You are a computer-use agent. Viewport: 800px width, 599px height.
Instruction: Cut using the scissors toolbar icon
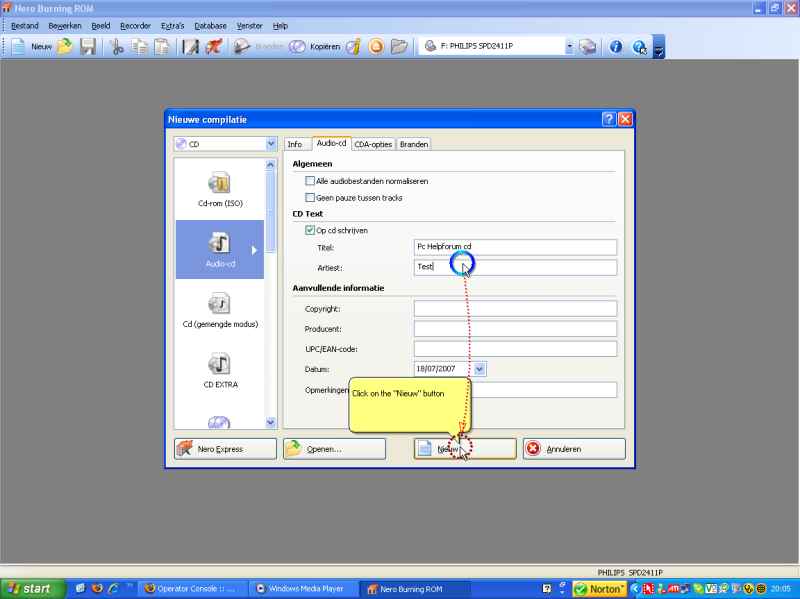click(117, 46)
